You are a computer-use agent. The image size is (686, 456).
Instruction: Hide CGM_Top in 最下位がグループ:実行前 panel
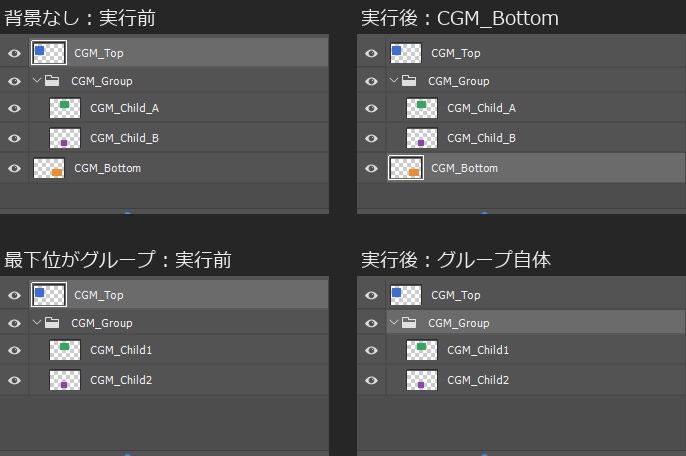(14, 295)
